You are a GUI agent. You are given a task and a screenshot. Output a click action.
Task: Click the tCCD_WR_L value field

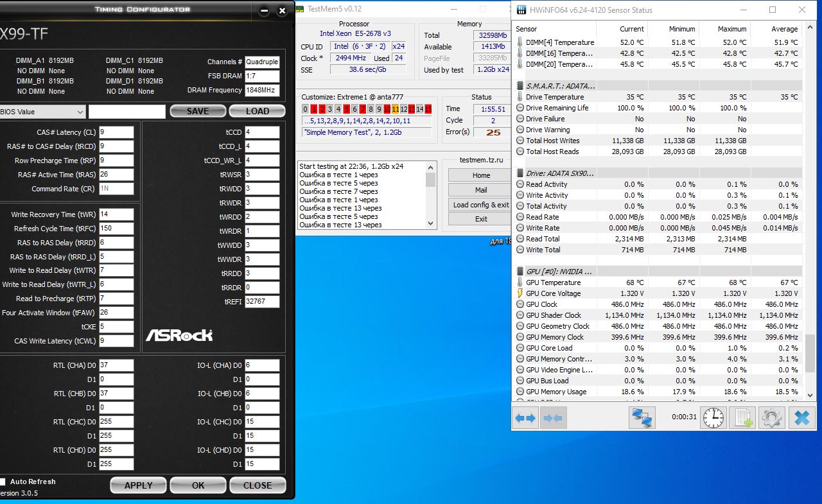point(262,161)
